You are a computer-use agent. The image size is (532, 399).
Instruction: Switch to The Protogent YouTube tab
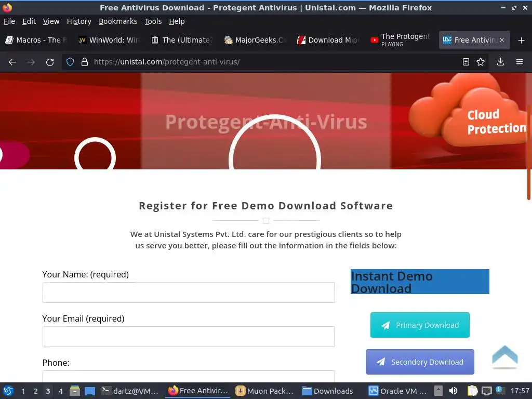(x=402, y=40)
